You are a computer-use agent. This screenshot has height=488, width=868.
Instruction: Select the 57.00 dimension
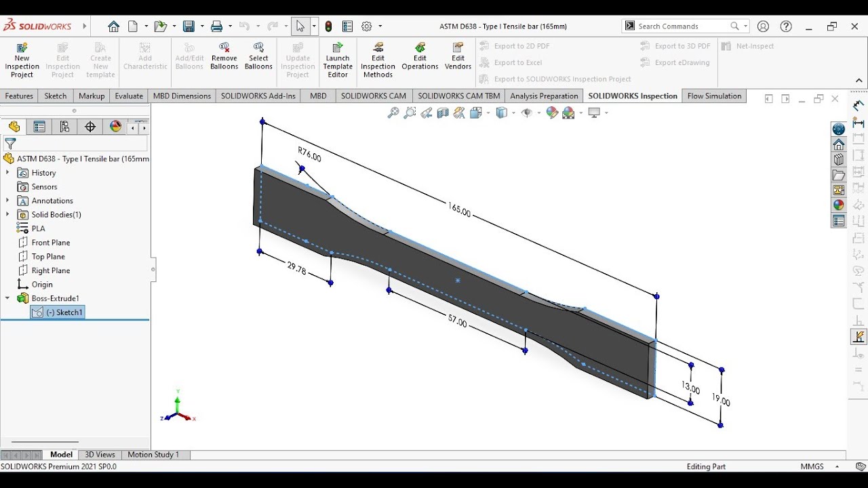tap(458, 321)
